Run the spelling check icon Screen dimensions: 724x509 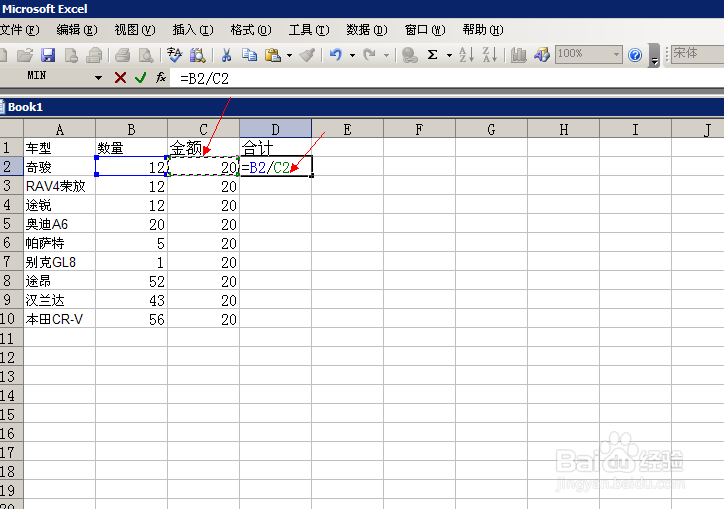click(x=175, y=55)
